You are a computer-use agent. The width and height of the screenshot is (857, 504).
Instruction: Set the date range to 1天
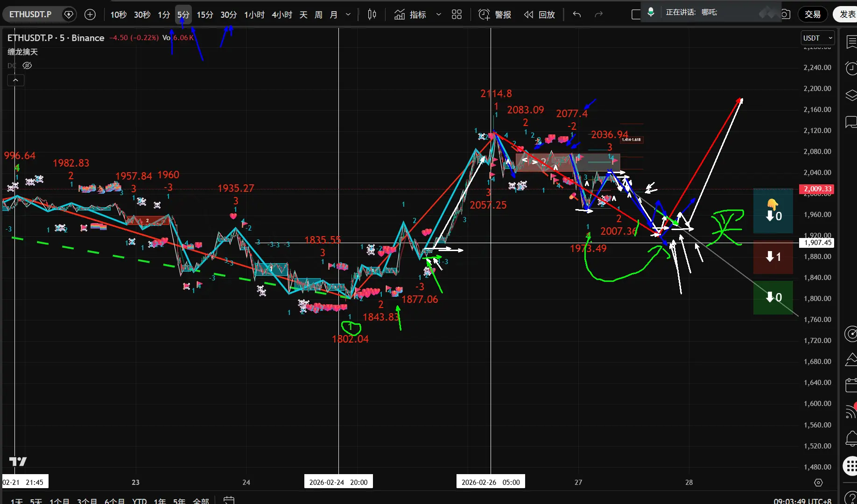17,501
